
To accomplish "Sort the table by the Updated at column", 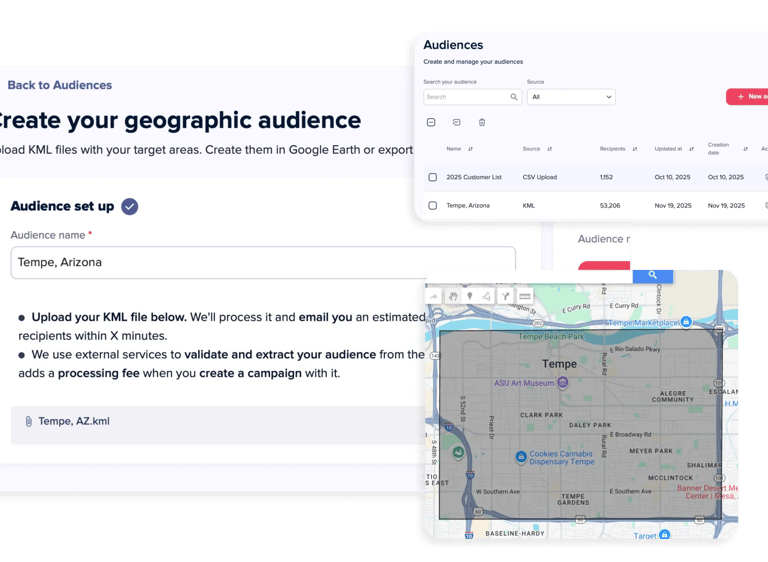I will coord(692,149).
